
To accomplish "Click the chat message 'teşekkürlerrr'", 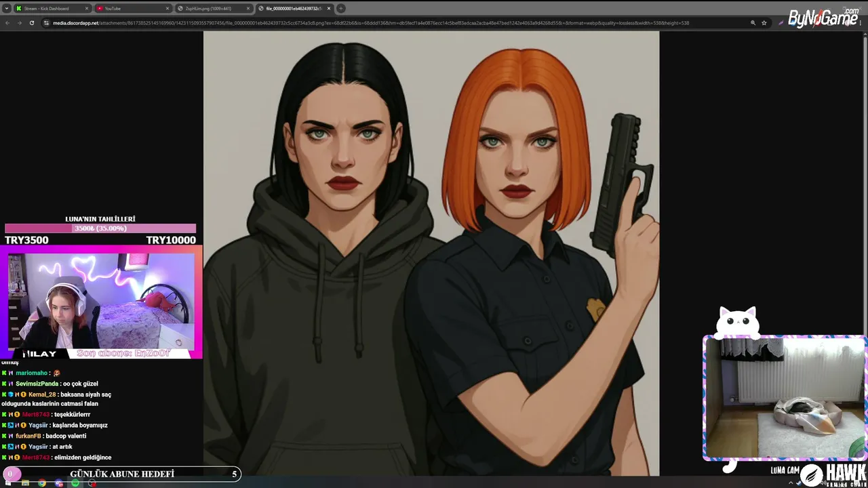I will pyautogui.click(x=72, y=414).
